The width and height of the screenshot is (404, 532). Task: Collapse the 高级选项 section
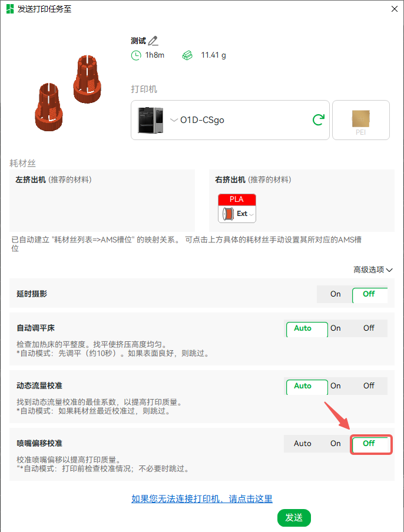[x=373, y=270]
